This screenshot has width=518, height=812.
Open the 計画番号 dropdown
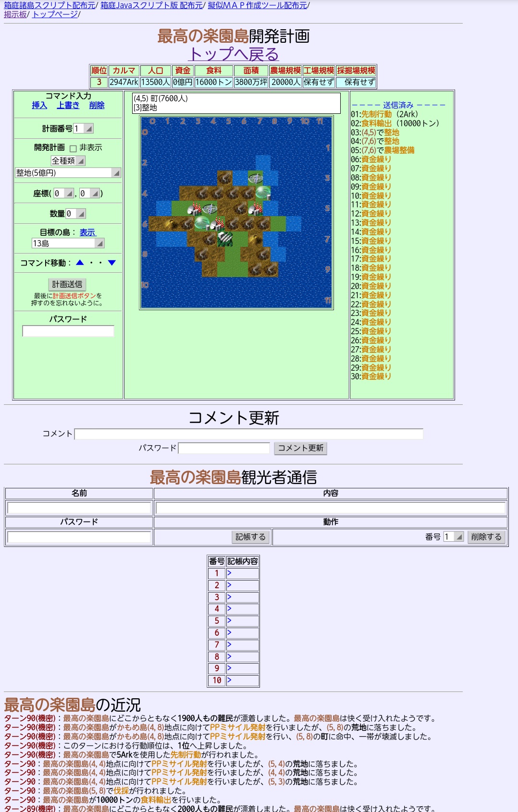click(83, 129)
